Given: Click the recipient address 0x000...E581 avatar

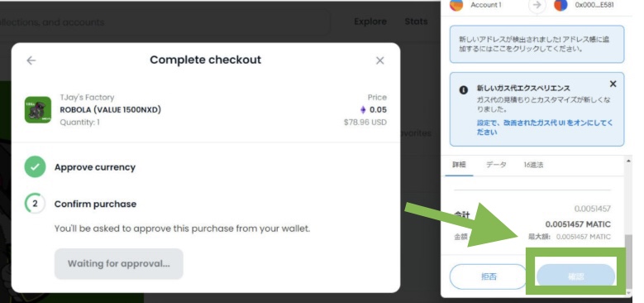Looking at the screenshot, I should [561, 5].
